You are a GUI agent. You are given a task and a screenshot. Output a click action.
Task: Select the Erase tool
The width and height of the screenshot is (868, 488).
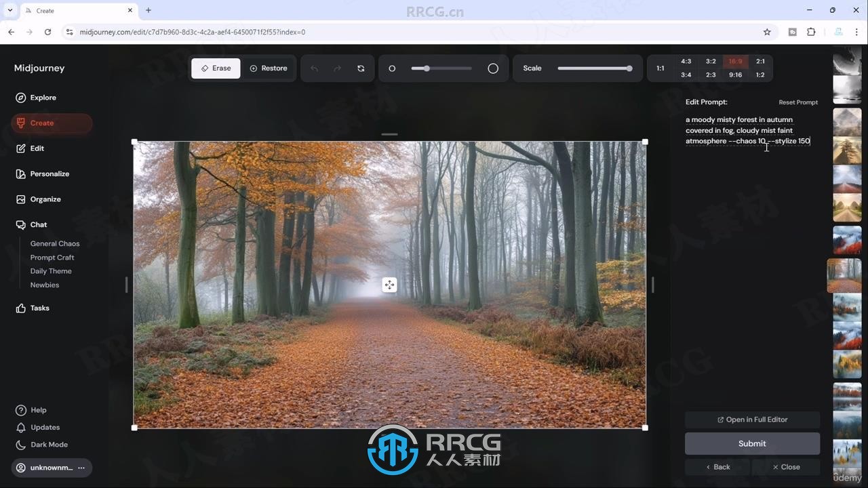(x=216, y=68)
